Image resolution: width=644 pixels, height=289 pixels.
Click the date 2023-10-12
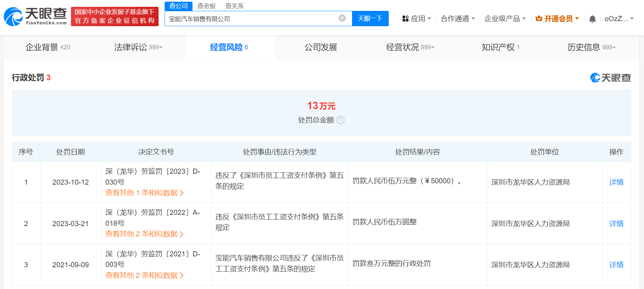coord(71,182)
